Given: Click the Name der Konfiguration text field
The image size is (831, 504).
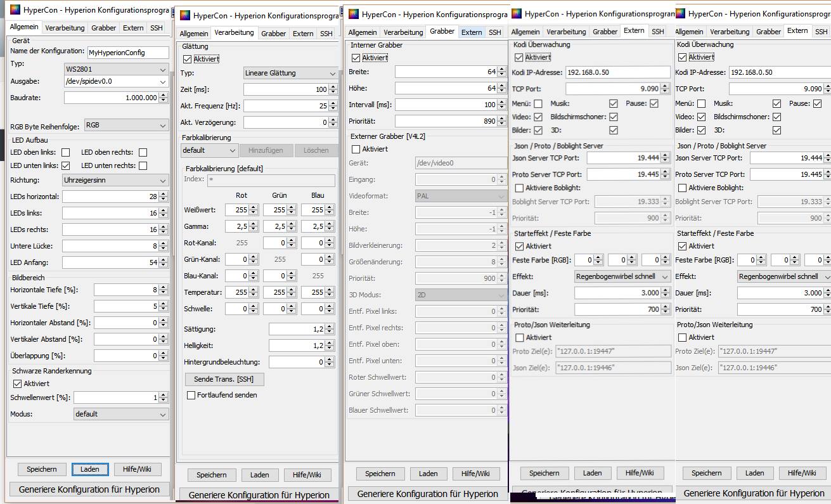Looking at the screenshot, I should pos(127,53).
